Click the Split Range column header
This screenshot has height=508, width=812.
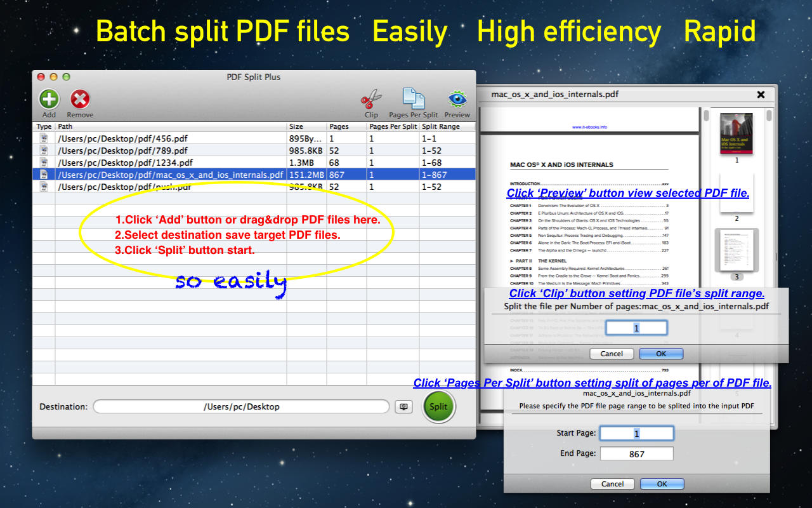tap(447, 127)
